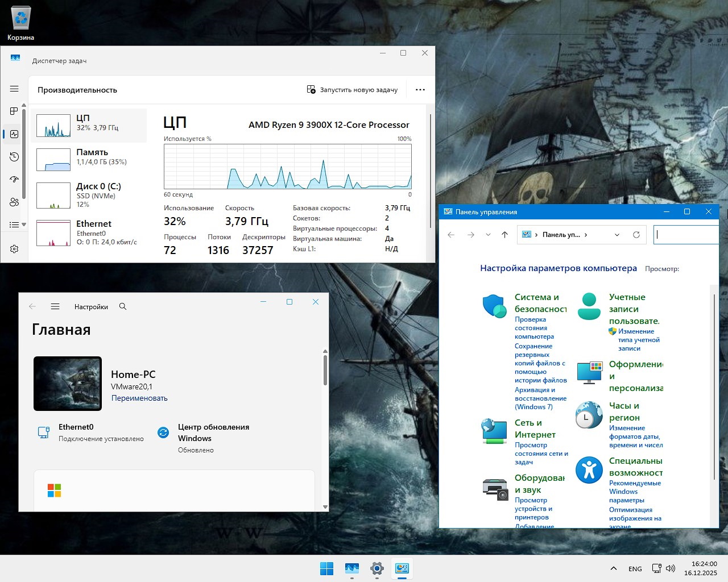Click the up arrow in Панель управления
Screen dimensions: 728x582
pos(504,235)
